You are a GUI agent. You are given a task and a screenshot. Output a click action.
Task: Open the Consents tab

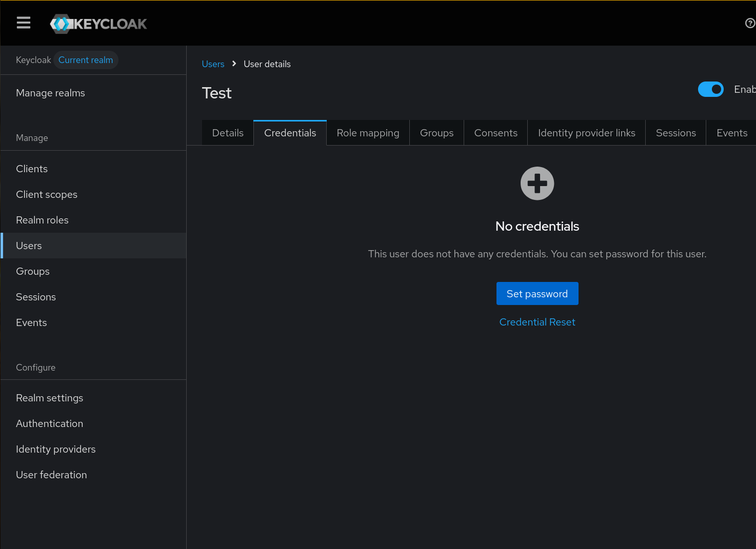pos(495,133)
